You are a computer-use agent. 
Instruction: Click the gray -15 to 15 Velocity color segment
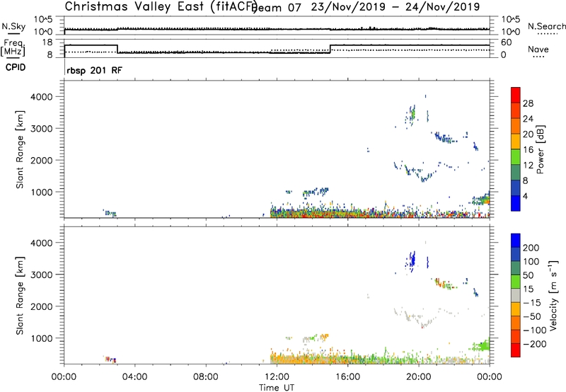pos(516,295)
